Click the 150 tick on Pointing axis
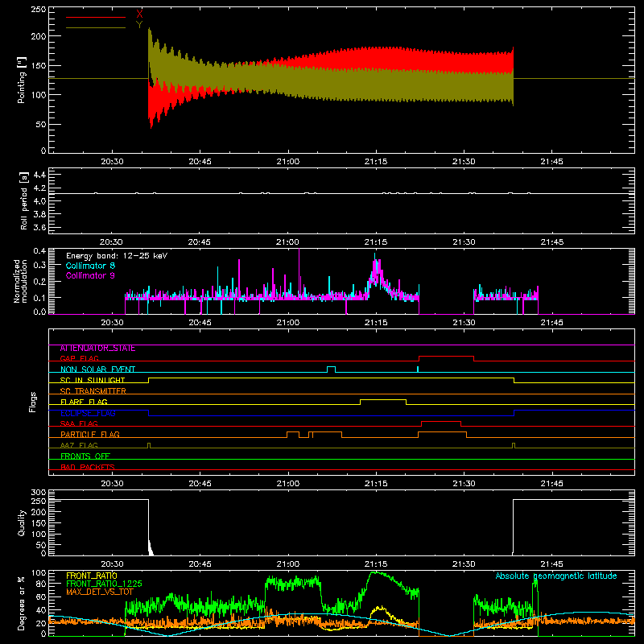This screenshot has height=644, width=644. click(x=39, y=66)
